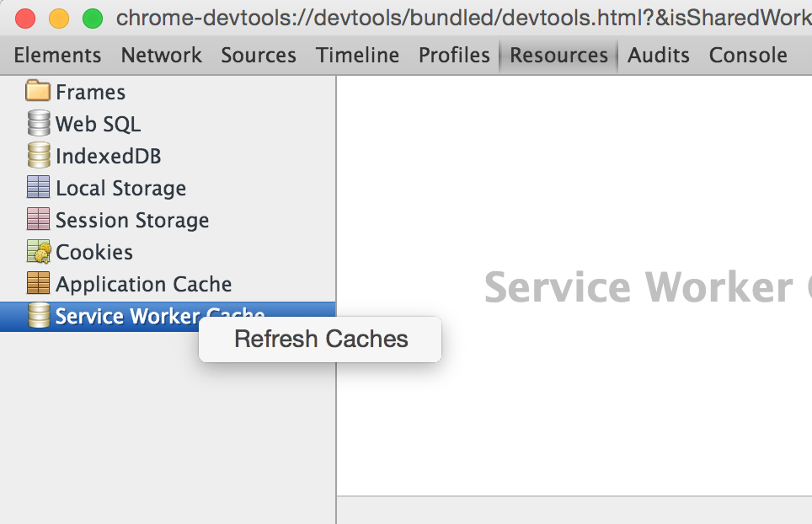812x524 pixels.
Task: Select the Session Storage tree item
Action: coord(131,219)
